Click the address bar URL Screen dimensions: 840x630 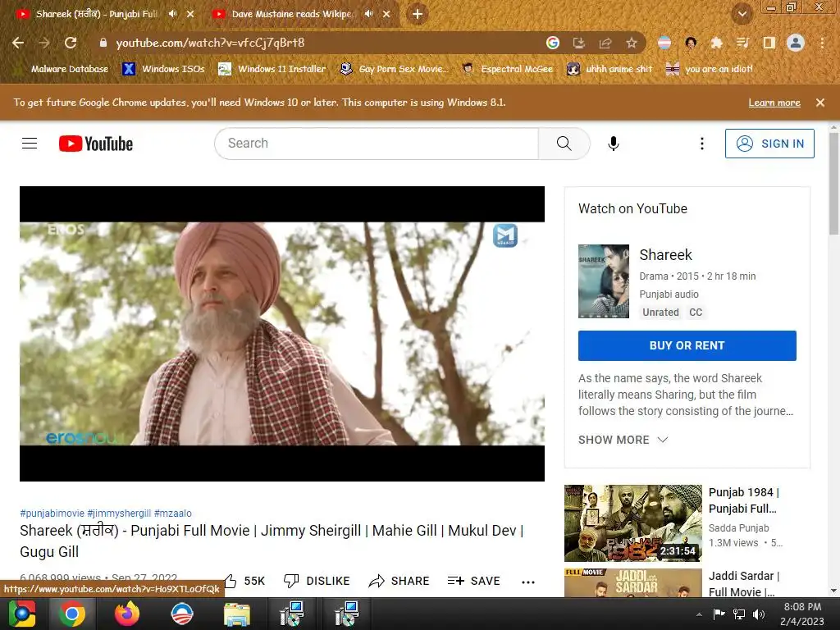[x=210, y=43]
